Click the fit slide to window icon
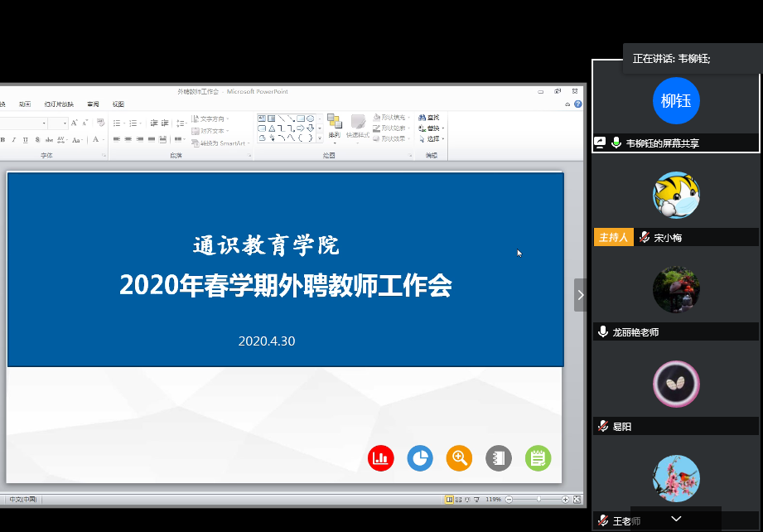Image resolution: width=763 pixels, height=532 pixels. 577,500
